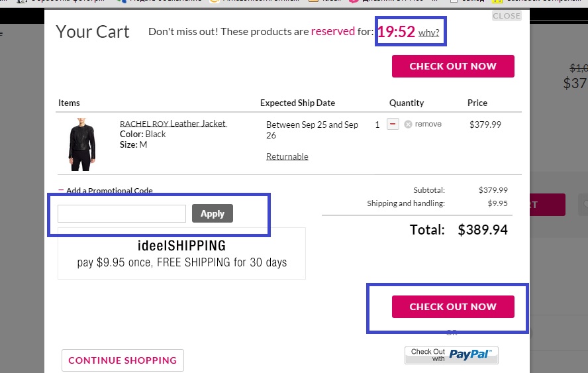
Task: Collapse the Add a Promotional Code section
Action: 61,191
